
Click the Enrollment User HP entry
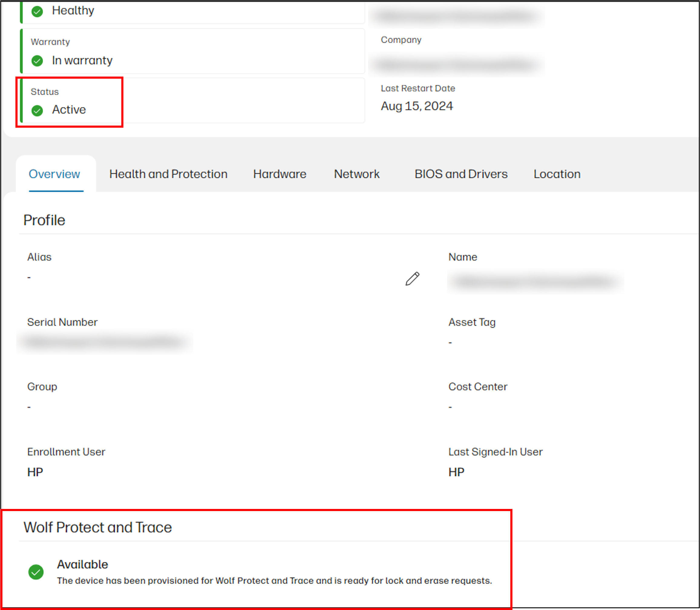(x=35, y=472)
